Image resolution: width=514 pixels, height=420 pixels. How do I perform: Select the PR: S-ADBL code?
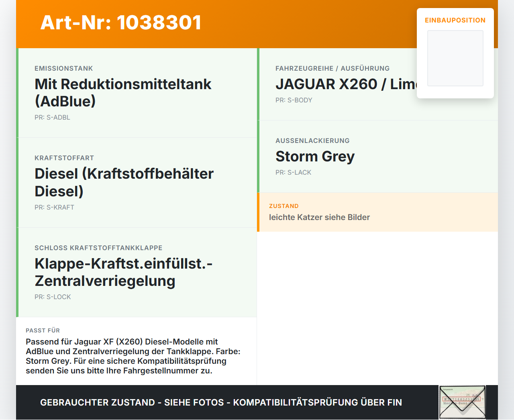pos(52,117)
